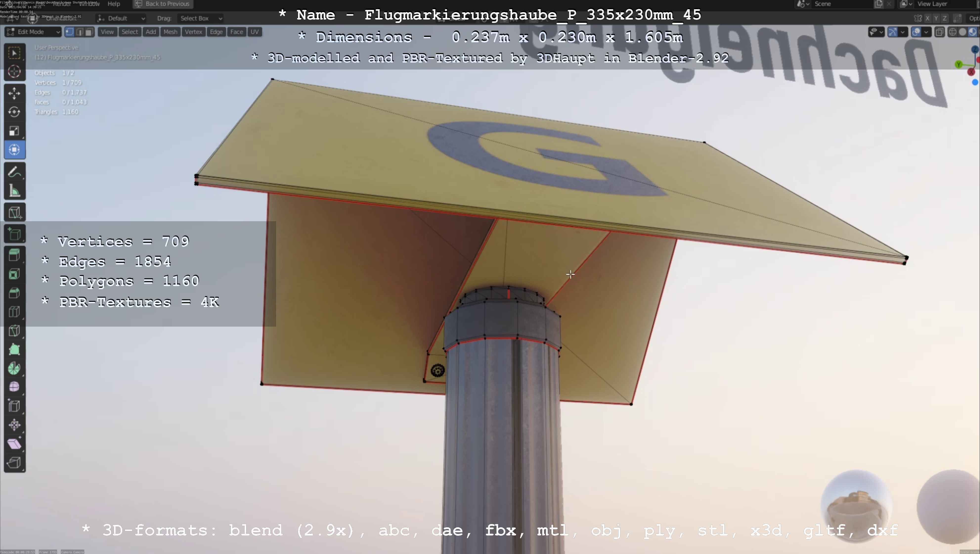Image resolution: width=980 pixels, height=554 pixels.
Task: Open the Edit Mode dropdown
Action: 33,32
